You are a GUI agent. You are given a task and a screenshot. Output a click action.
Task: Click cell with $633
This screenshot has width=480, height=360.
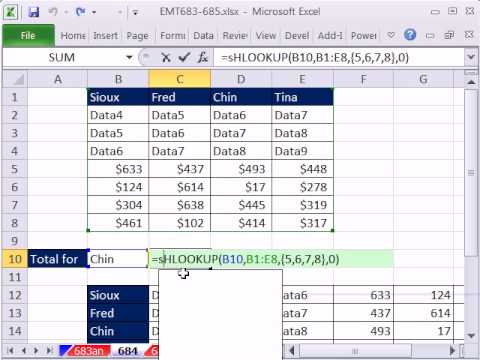click(x=118, y=169)
